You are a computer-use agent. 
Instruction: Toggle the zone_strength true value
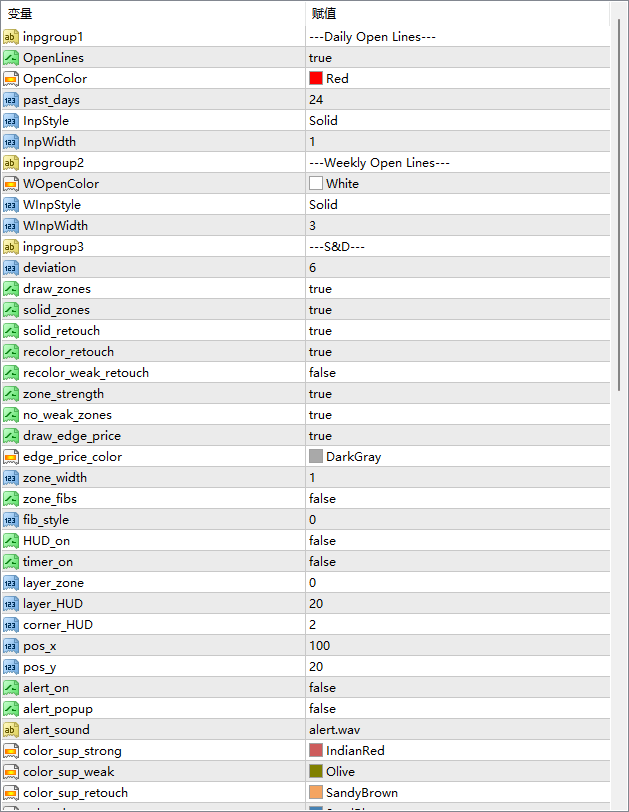coord(458,394)
